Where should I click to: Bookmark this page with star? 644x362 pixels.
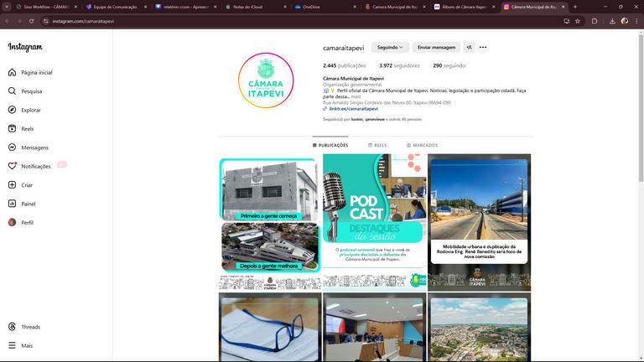point(578,21)
